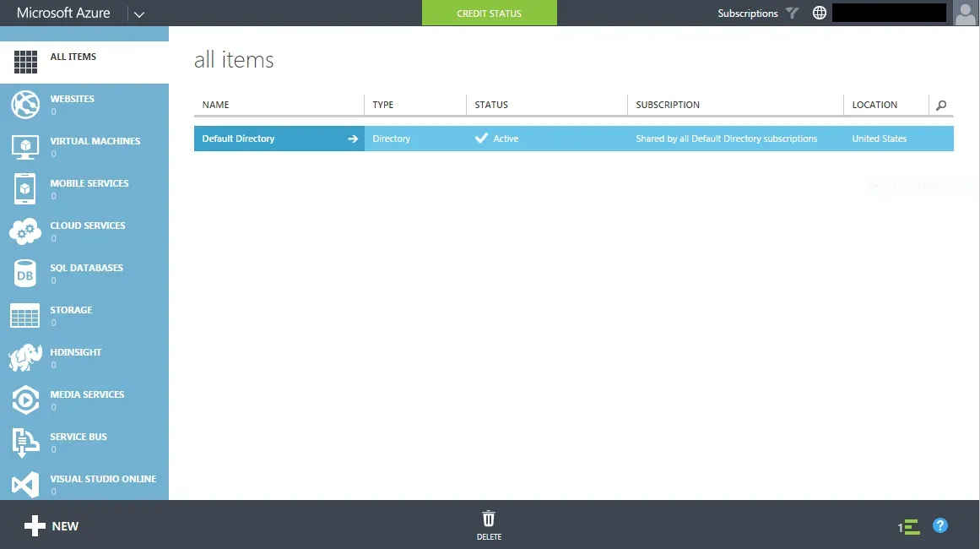The width and height of the screenshot is (980, 549).
Task: Open the search magnifier in the items list
Action: tap(940, 106)
